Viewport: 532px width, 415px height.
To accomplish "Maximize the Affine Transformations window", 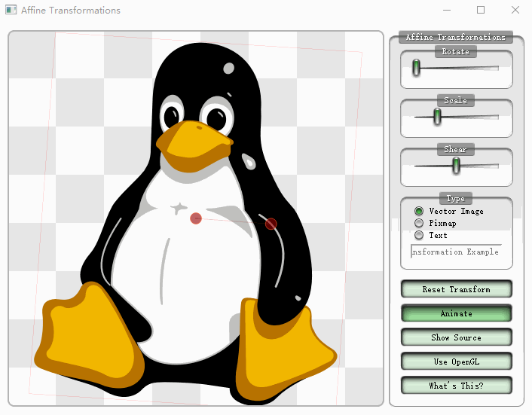I will pyautogui.click(x=481, y=11).
